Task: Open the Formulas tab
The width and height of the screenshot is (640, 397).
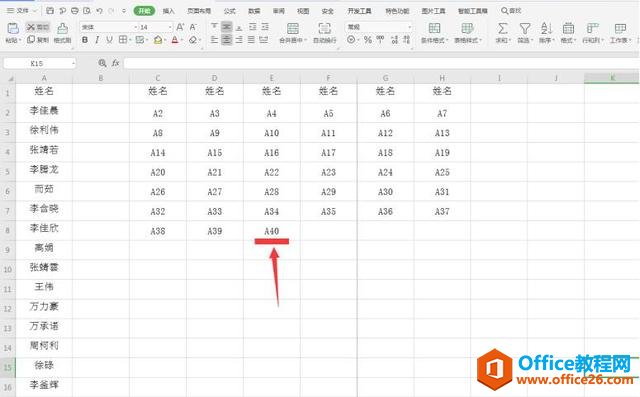Action: (230, 11)
